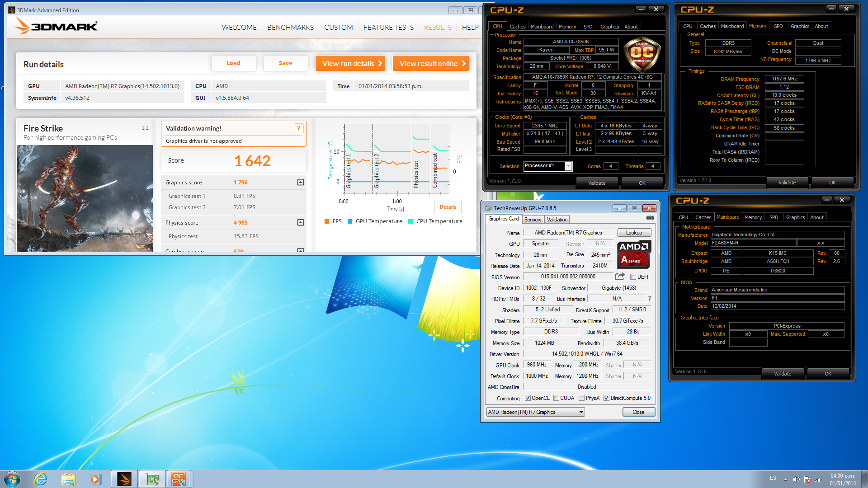Click the blue GPU Temperature legend swatch
Viewport: 868px width, 488px height.
coord(350,221)
